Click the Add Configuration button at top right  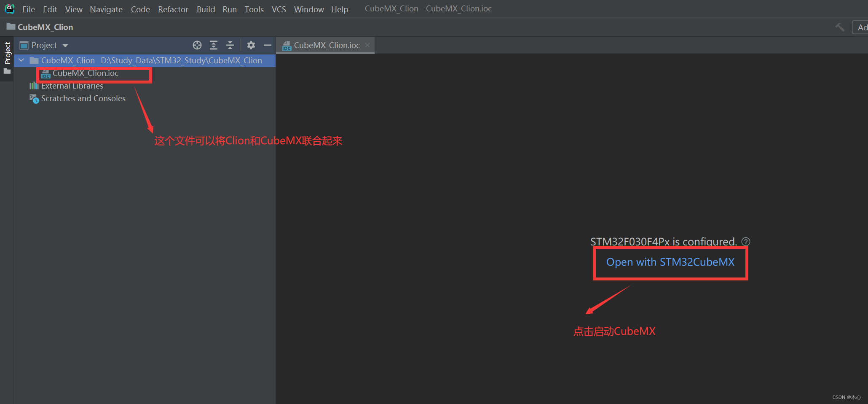860,27
